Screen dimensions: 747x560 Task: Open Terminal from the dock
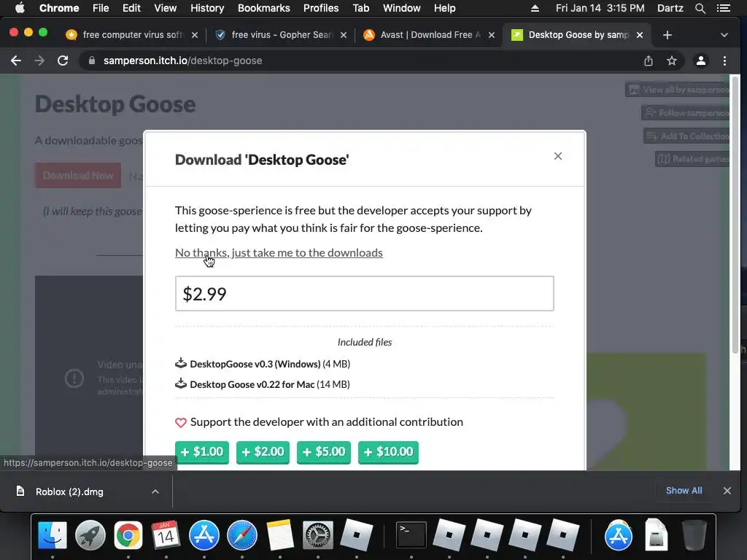tap(411, 535)
